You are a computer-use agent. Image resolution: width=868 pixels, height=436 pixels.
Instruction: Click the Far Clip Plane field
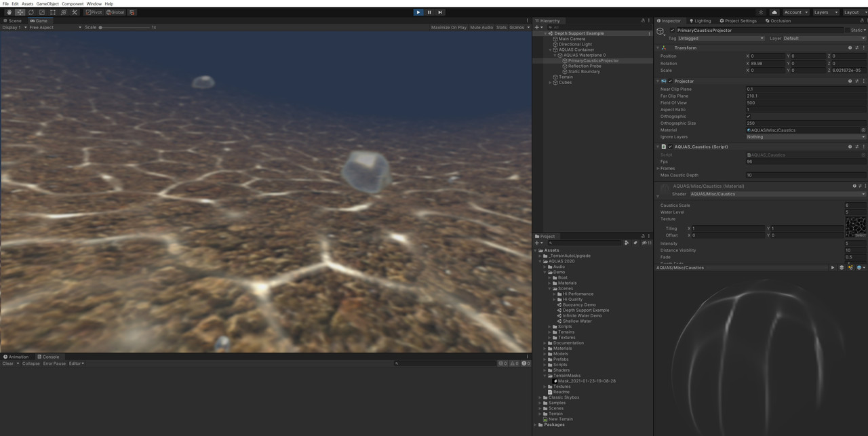click(806, 96)
